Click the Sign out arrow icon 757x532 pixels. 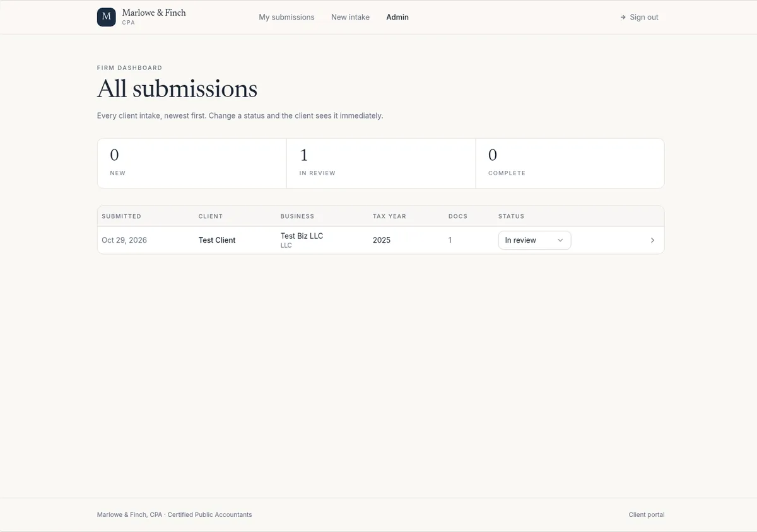(623, 17)
